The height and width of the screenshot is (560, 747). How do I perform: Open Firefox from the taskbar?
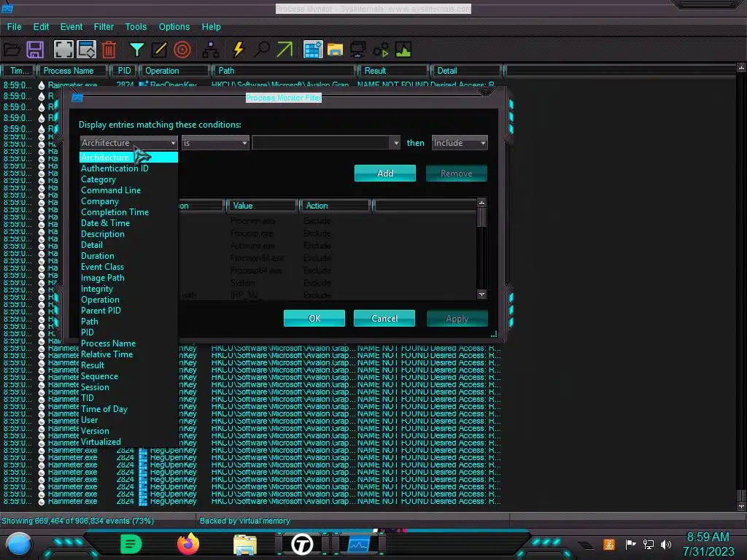point(188,544)
